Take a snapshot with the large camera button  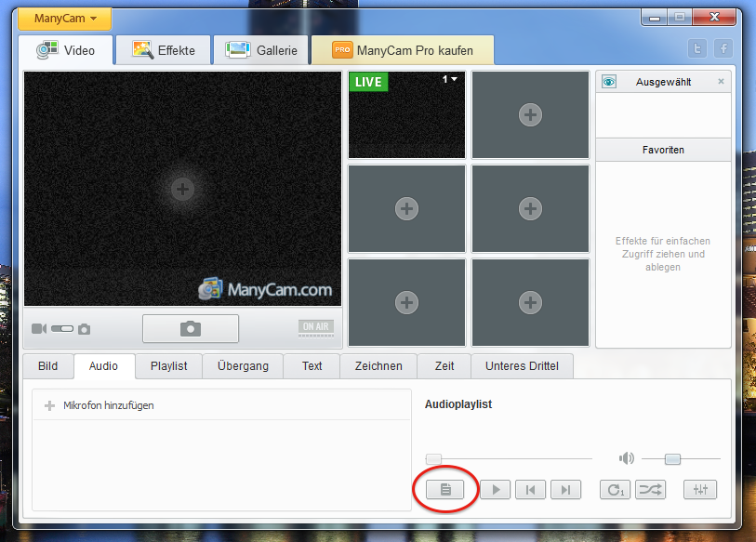[191, 329]
